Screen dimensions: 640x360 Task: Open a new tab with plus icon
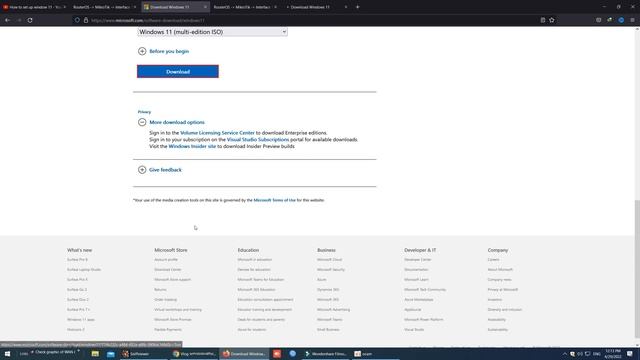tap(358, 7)
